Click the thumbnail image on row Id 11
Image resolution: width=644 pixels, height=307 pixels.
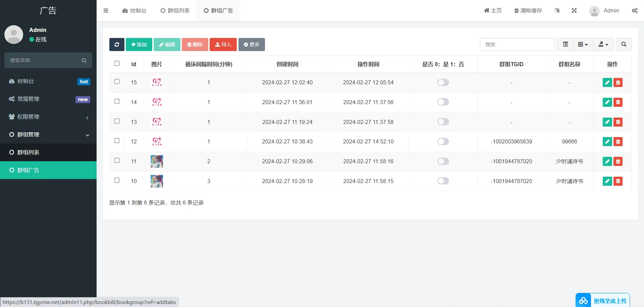click(x=157, y=161)
